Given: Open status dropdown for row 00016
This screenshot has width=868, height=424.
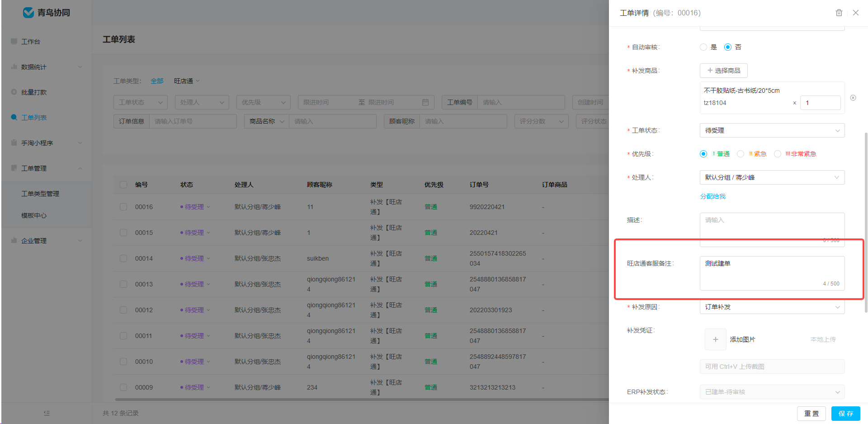Looking at the screenshot, I should (195, 207).
